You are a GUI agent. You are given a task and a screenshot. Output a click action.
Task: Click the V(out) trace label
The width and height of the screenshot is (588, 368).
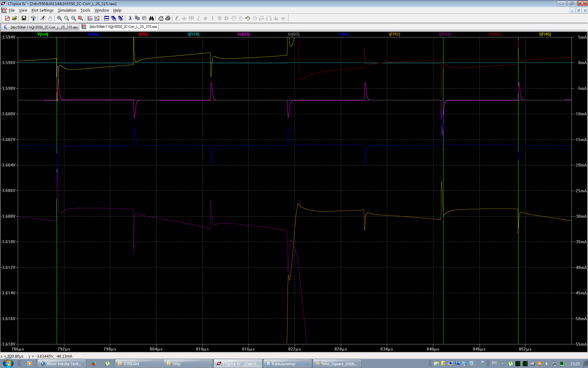point(43,34)
